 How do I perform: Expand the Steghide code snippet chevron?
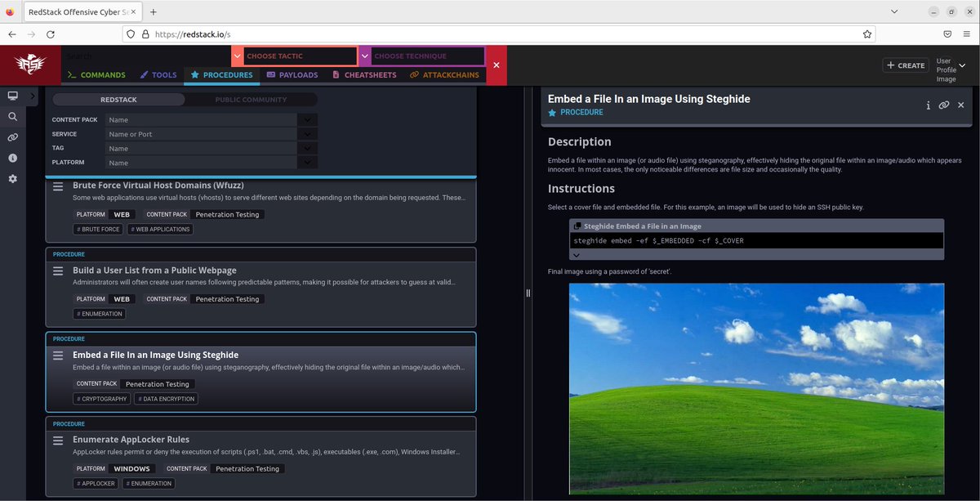[x=575, y=254]
